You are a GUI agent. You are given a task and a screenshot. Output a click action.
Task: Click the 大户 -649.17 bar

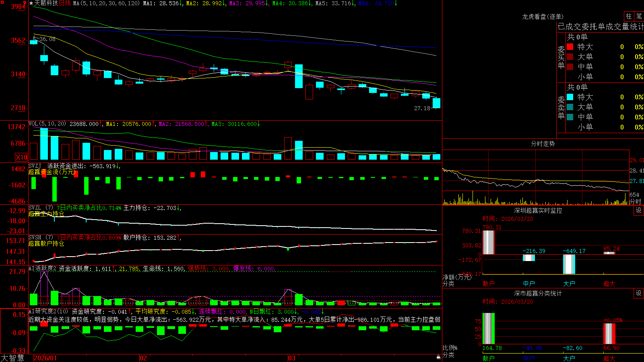click(x=569, y=264)
